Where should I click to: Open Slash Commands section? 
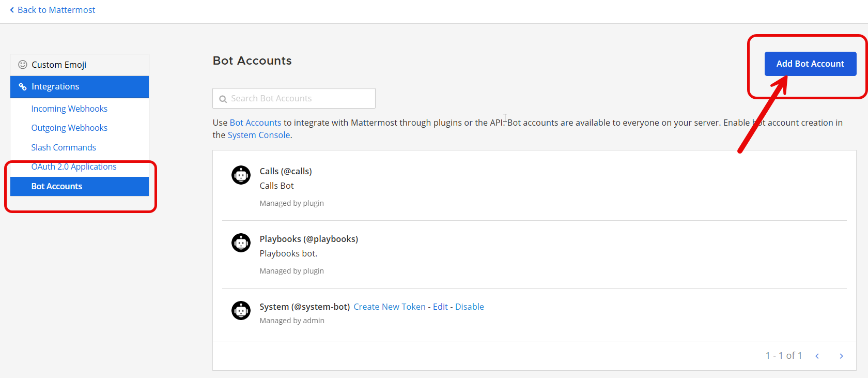coord(64,147)
